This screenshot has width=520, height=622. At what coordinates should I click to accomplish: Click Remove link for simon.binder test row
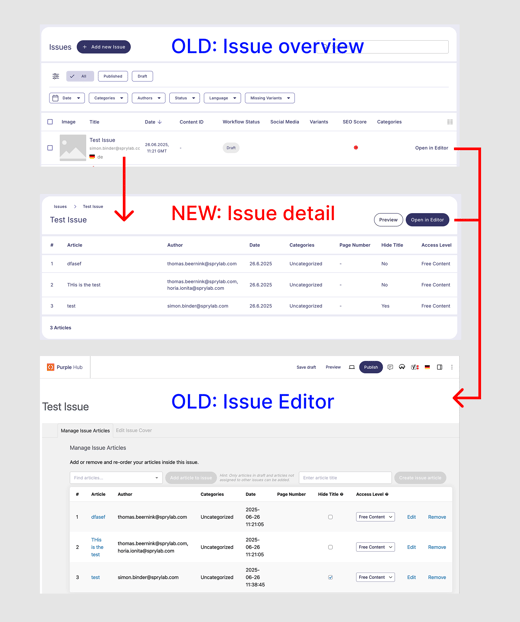(x=437, y=577)
